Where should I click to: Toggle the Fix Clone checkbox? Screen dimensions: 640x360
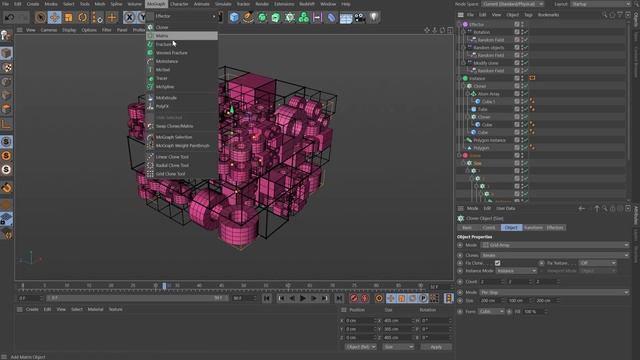click(498, 263)
